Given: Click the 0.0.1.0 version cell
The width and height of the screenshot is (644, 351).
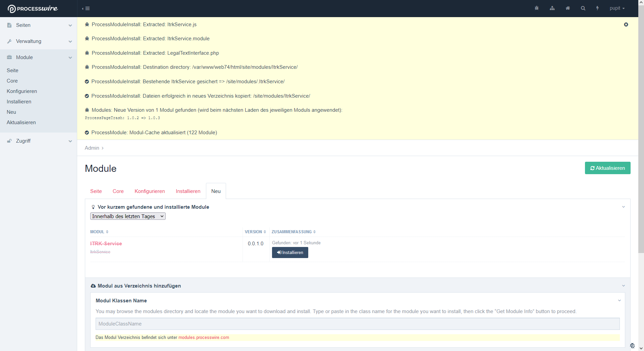Looking at the screenshot, I should click(256, 244).
